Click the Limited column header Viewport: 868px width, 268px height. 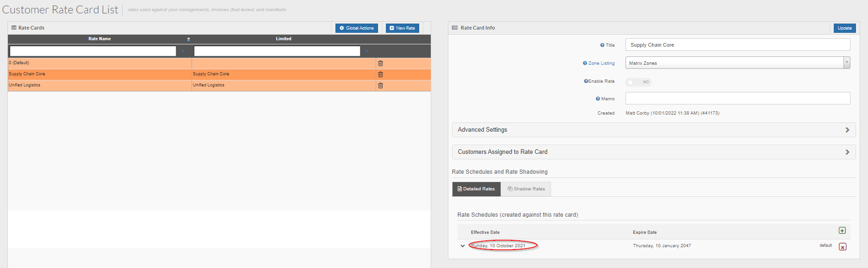click(x=284, y=39)
